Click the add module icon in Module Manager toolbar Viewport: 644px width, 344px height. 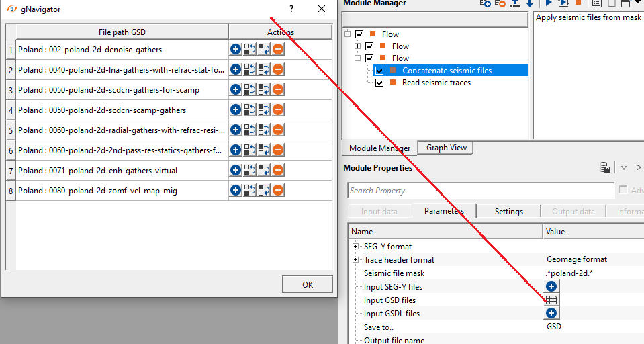(485, 3)
